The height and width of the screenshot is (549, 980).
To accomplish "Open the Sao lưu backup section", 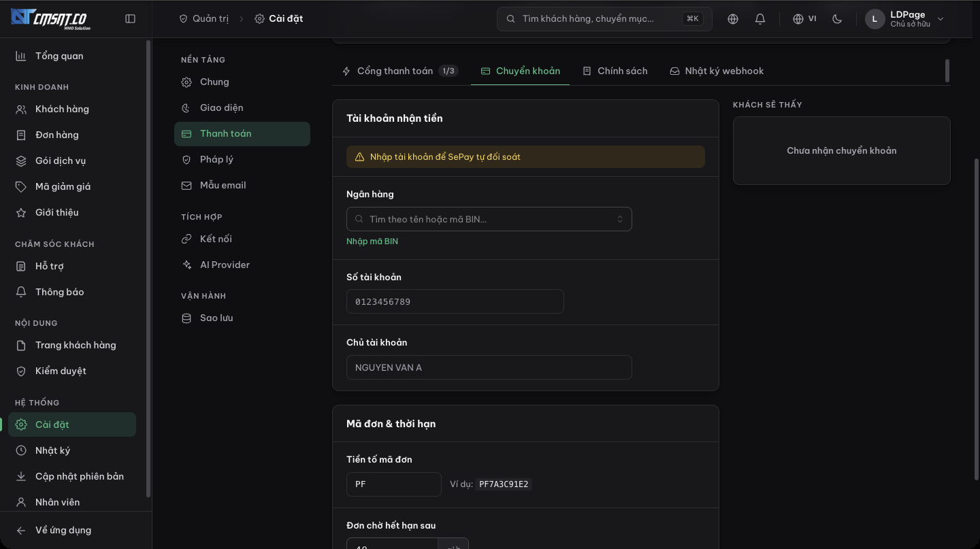I will pos(242,318).
